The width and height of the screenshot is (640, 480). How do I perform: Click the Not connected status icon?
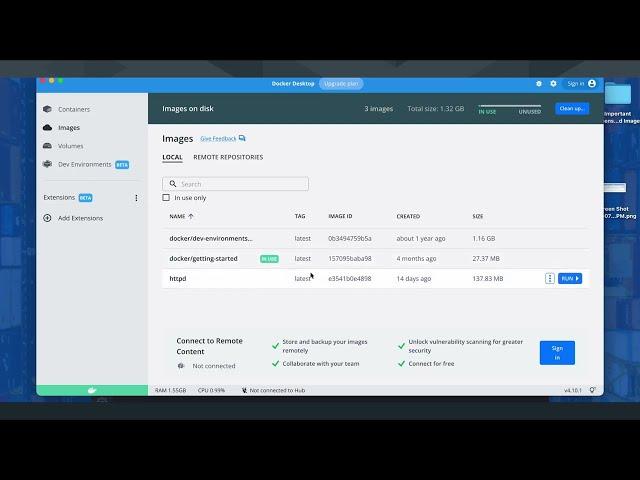pyautogui.click(x=181, y=366)
